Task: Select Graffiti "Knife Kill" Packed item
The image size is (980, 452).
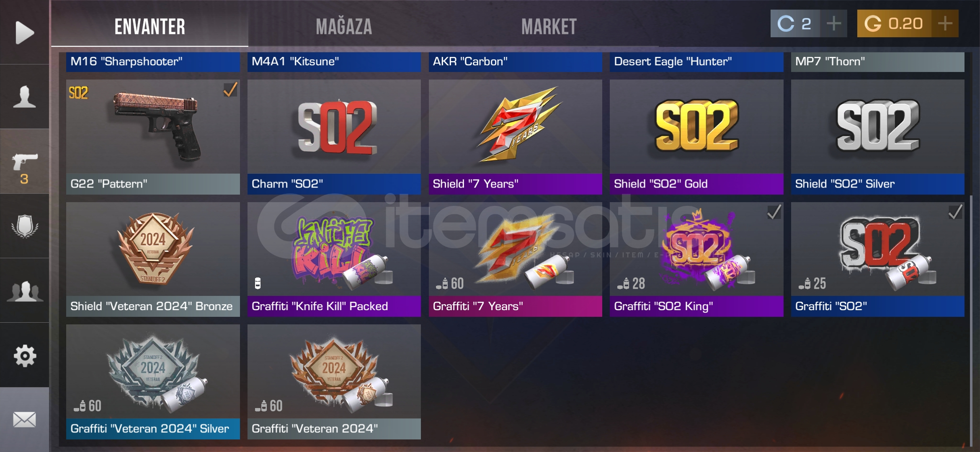Action: tap(334, 259)
